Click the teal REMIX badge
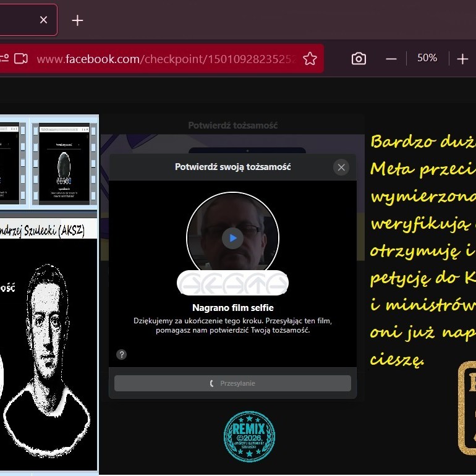The height and width of the screenshot is (476, 476). tap(249, 436)
